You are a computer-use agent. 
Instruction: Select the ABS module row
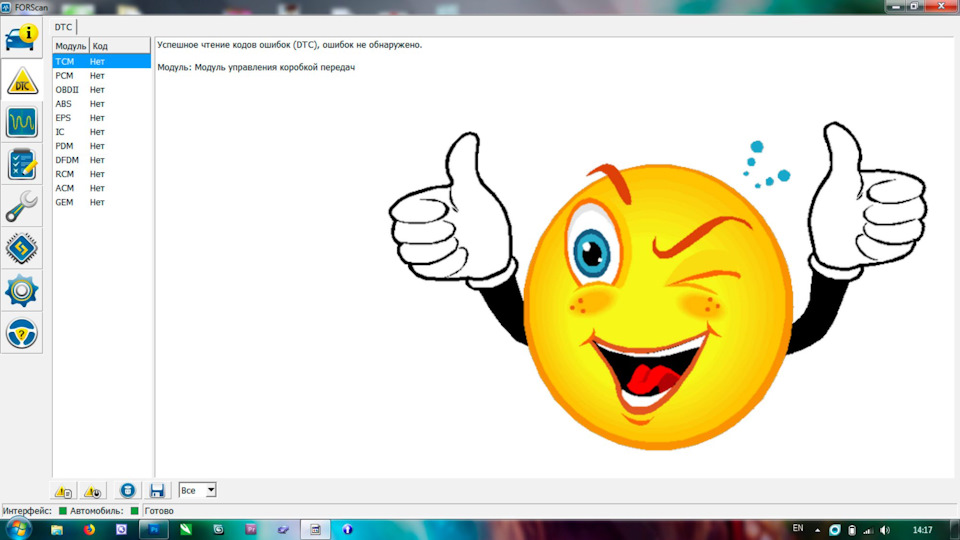pos(102,103)
